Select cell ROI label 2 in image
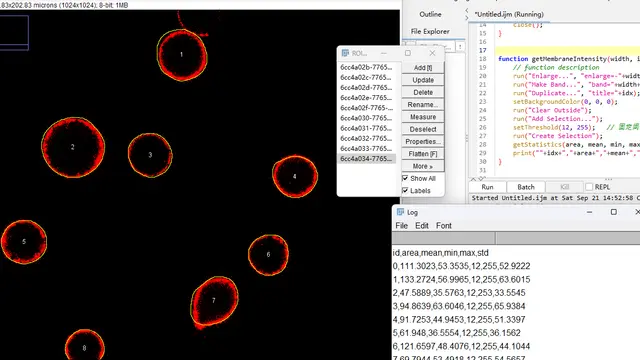The height and width of the screenshot is (360, 640). pos(73,147)
